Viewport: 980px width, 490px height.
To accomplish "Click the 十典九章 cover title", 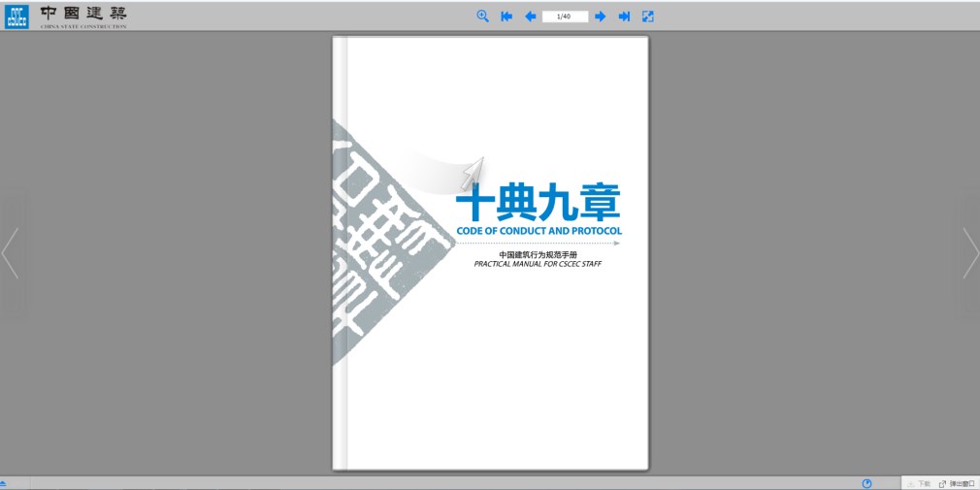I will 539,201.
